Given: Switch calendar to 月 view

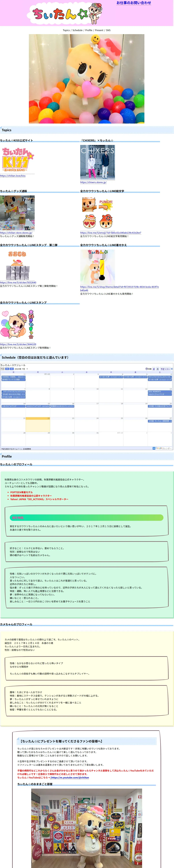Looking at the screenshot, I should click(x=158, y=369).
